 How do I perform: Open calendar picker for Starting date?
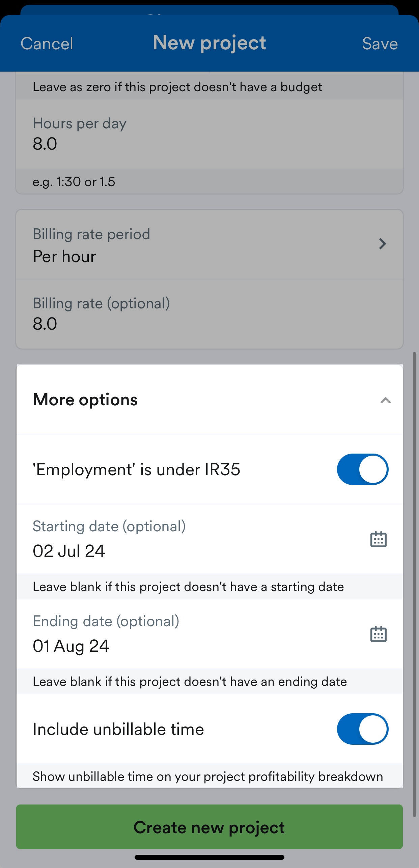pyautogui.click(x=378, y=539)
